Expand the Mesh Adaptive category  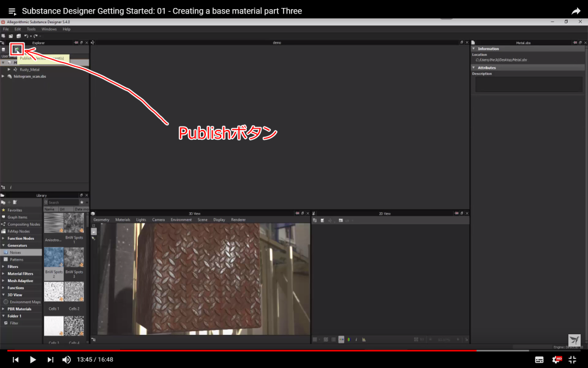click(3, 281)
